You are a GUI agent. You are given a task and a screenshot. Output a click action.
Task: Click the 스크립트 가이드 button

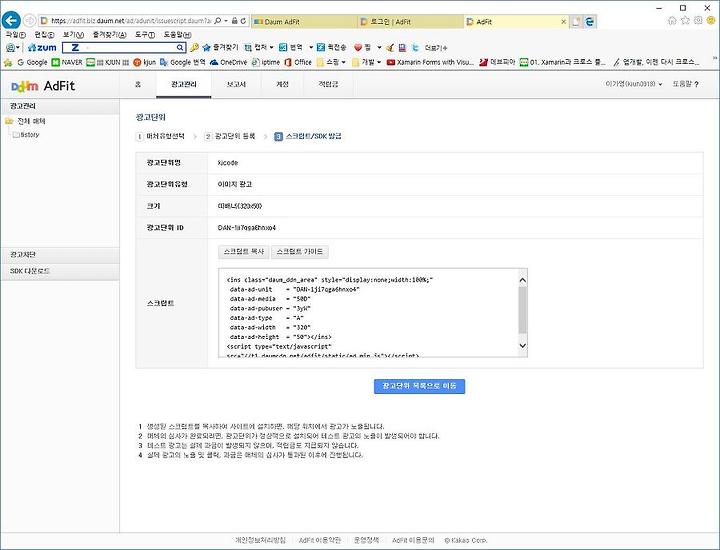[x=300, y=252]
